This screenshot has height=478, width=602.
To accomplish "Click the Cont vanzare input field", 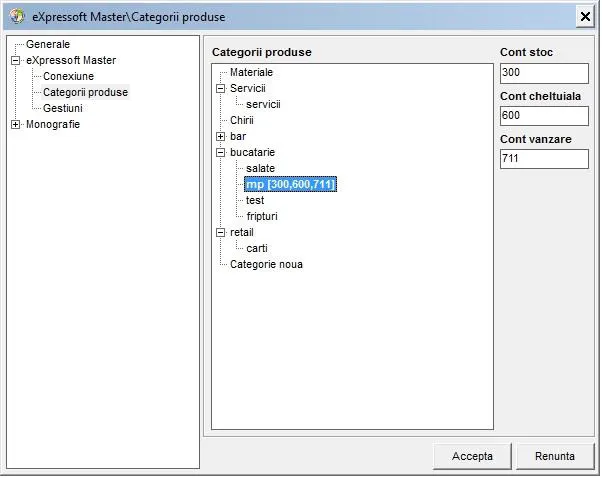I will [544, 159].
